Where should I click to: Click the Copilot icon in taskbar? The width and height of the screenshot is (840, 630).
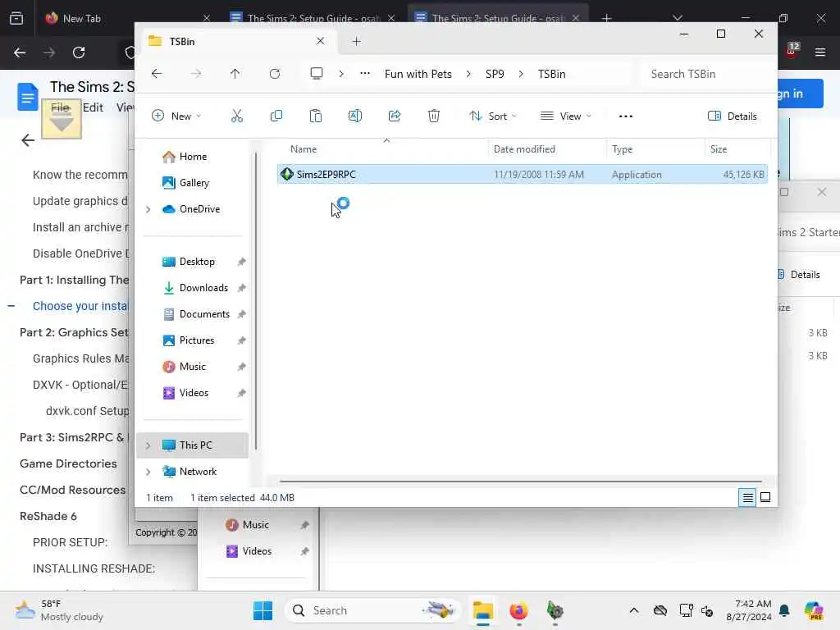[813, 610]
